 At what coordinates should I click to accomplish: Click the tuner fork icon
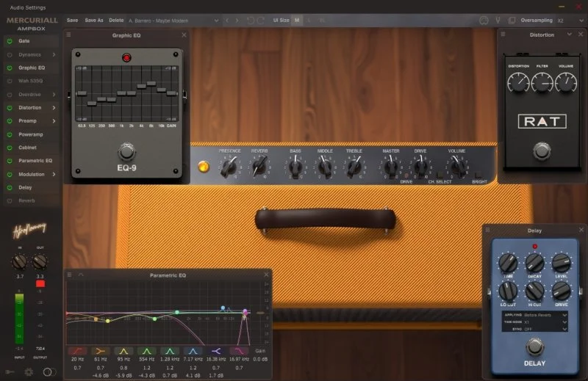[x=498, y=21]
